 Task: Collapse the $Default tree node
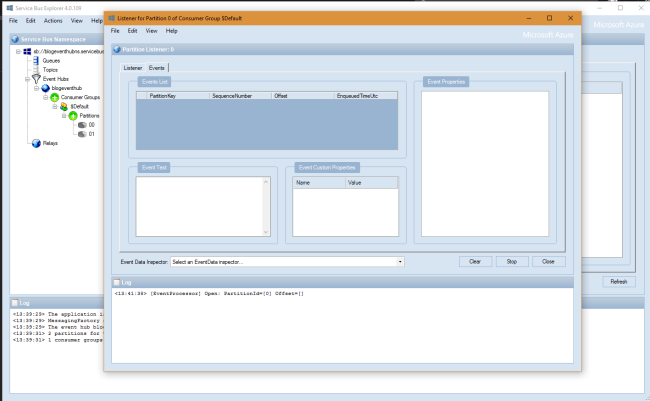(x=55, y=107)
